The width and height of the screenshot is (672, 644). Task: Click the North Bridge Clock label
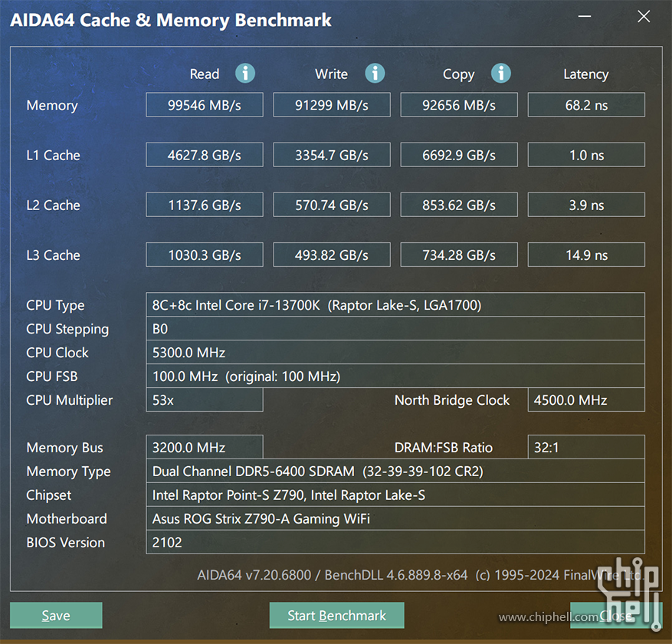coord(452,400)
